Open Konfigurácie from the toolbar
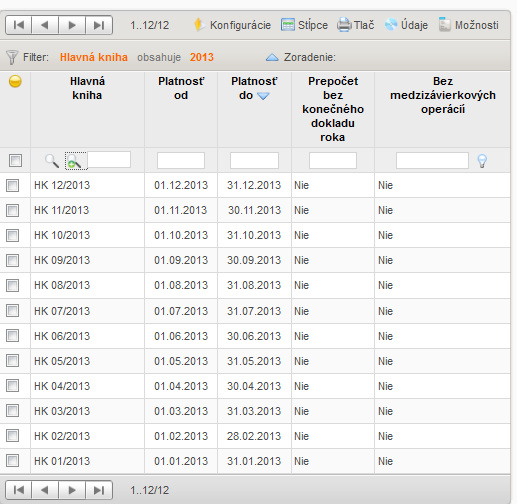 [x=233, y=25]
